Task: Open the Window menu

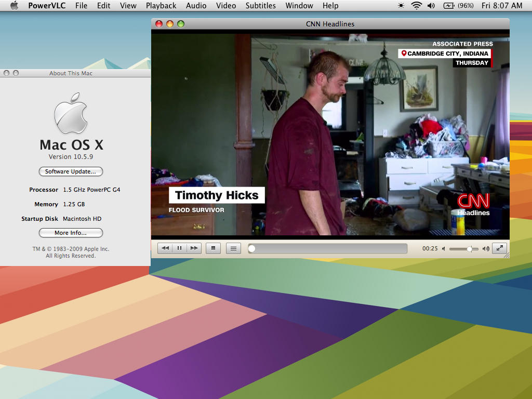Action: click(x=299, y=5)
